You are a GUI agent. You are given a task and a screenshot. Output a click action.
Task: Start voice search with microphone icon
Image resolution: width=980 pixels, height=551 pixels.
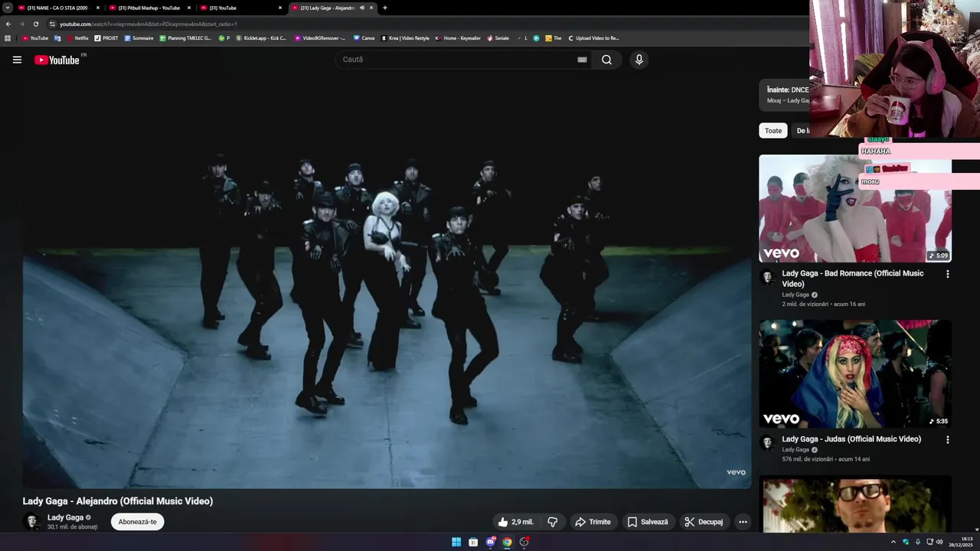pyautogui.click(x=639, y=60)
